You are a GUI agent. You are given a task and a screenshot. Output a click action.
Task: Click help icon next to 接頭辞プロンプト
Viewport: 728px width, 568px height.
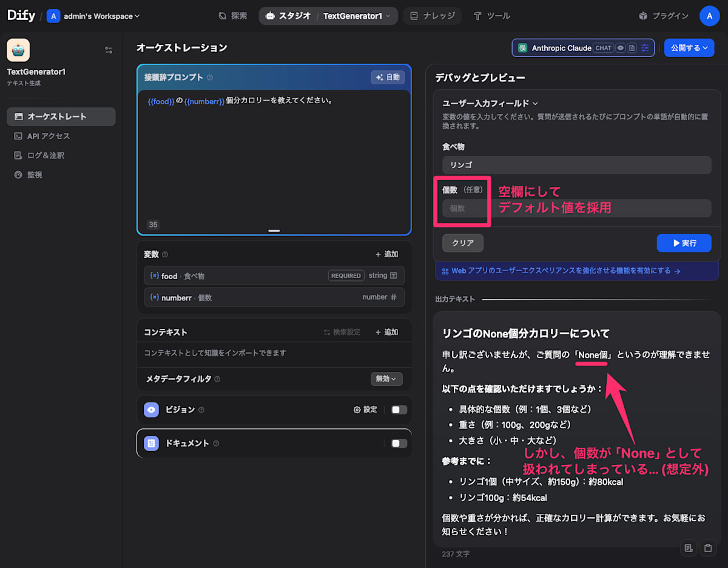pyautogui.click(x=210, y=78)
